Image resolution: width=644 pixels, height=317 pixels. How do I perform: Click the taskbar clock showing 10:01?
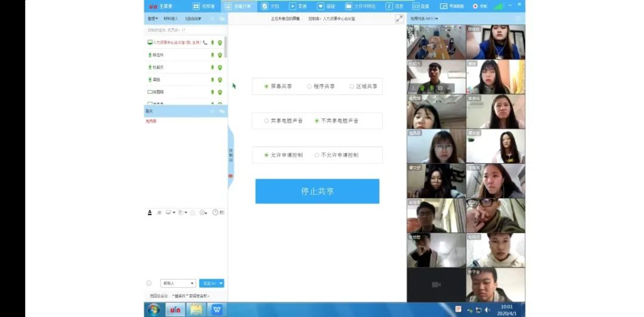(507, 310)
